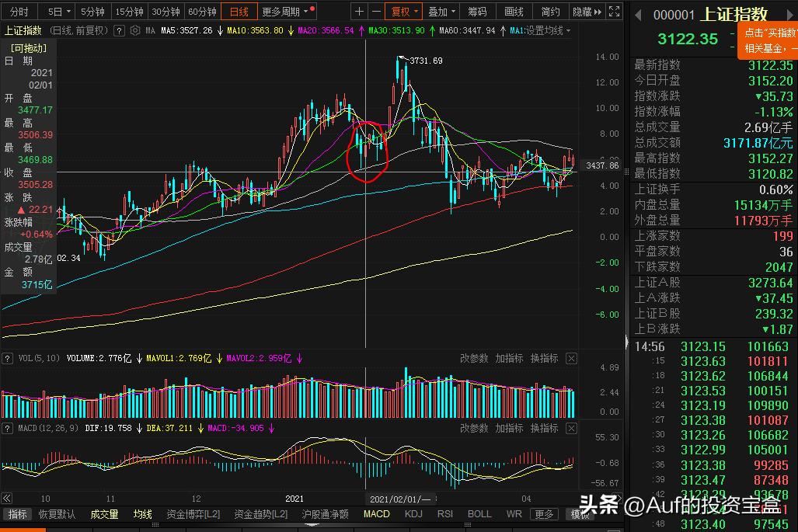Open the 复权 dropdown
Viewport: 798px width, 532px height.
point(404,11)
